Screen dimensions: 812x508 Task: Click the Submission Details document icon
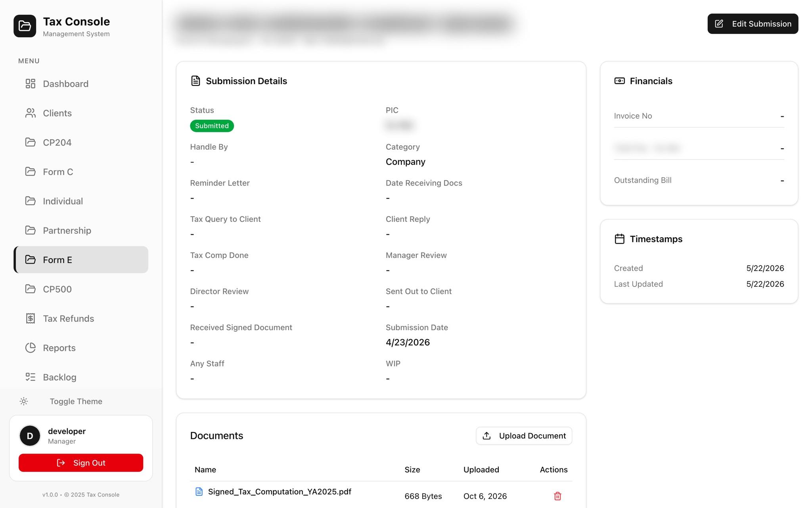point(195,81)
